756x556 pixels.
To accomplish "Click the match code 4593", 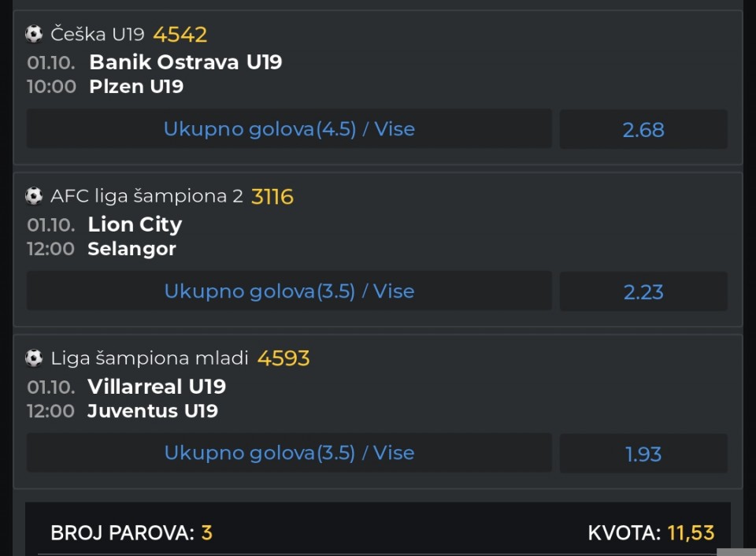I will pos(283,359).
